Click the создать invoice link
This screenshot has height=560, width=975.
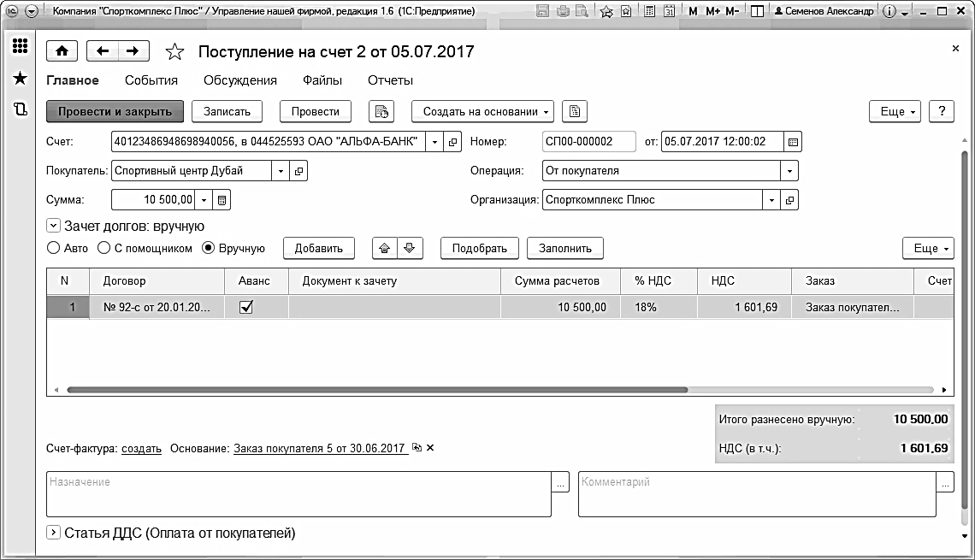[141, 448]
